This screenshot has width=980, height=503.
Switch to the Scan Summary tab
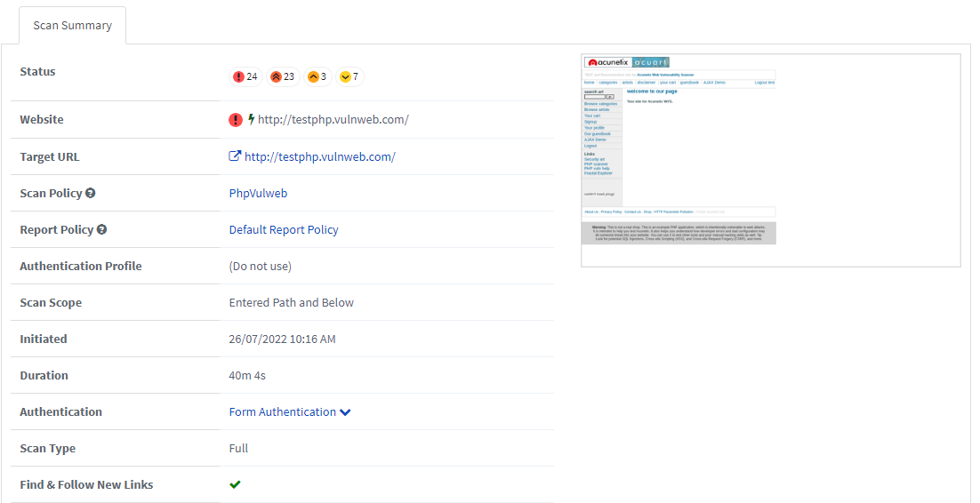coord(73,25)
